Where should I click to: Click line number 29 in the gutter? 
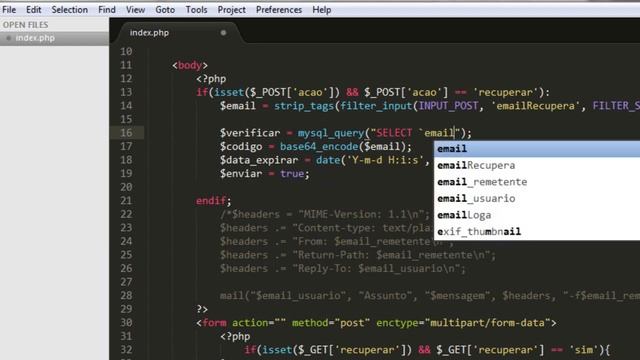[126, 309]
